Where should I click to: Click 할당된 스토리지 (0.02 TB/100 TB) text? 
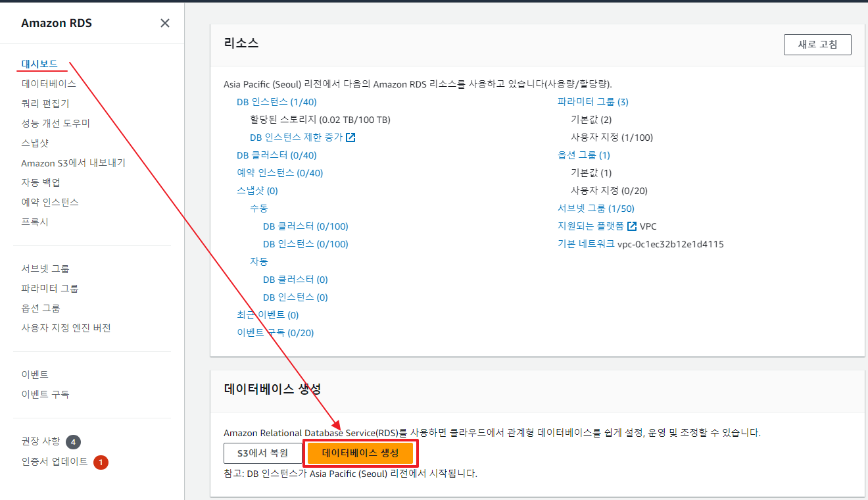coord(320,120)
